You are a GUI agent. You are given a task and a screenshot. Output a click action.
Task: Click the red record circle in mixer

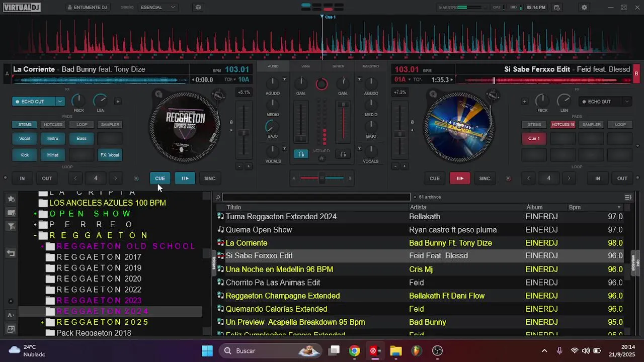click(x=321, y=84)
